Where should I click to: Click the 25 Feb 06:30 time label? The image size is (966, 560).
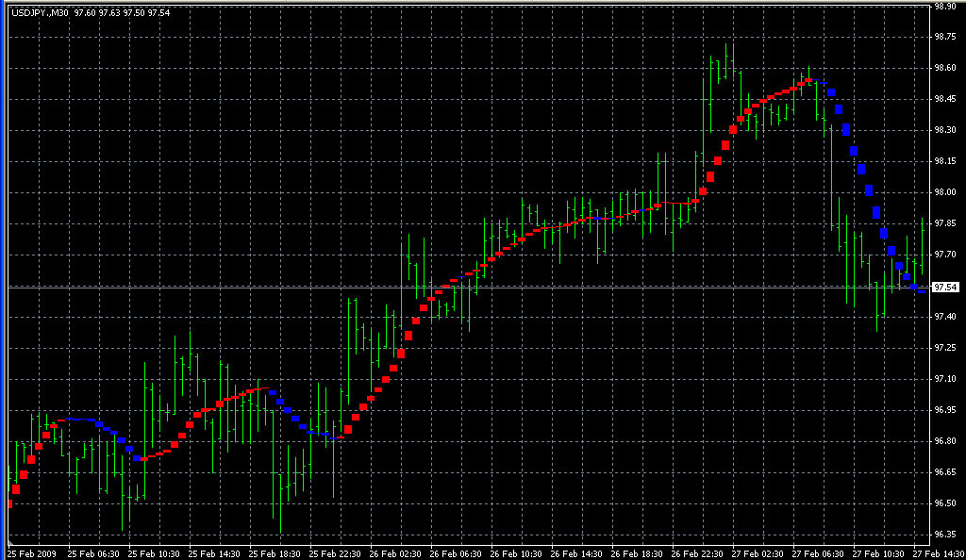(x=93, y=553)
